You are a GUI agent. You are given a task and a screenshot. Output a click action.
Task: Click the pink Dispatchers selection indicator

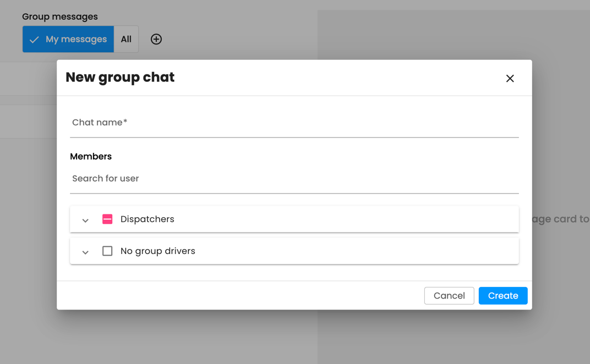coord(107,219)
